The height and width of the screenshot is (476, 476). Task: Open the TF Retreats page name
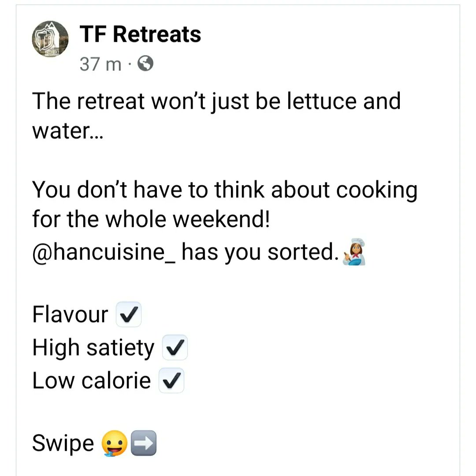pyautogui.click(x=140, y=34)
